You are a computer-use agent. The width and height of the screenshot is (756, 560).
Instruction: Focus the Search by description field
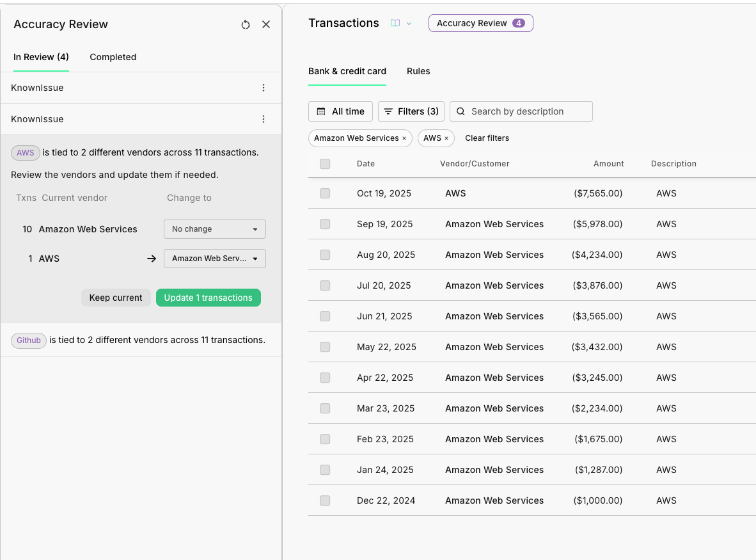point(528,111)
